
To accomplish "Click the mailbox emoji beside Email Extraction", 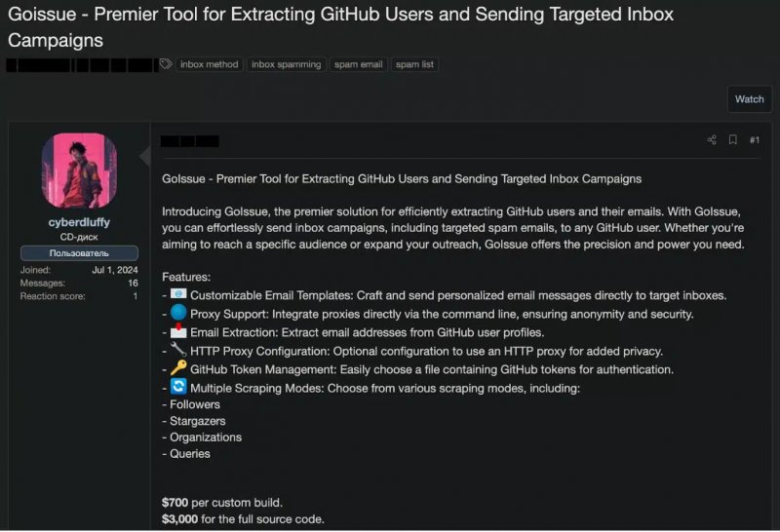I will (178, 331).
